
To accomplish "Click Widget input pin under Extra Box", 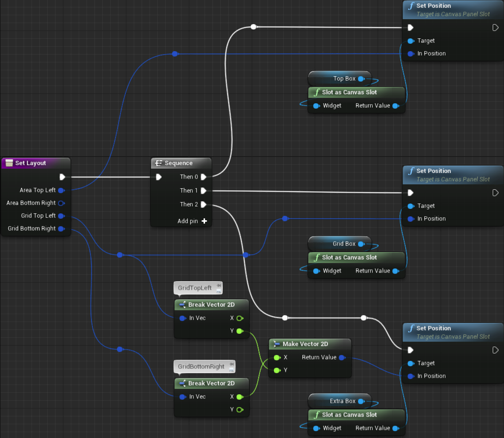I will (x=317, y=428).
